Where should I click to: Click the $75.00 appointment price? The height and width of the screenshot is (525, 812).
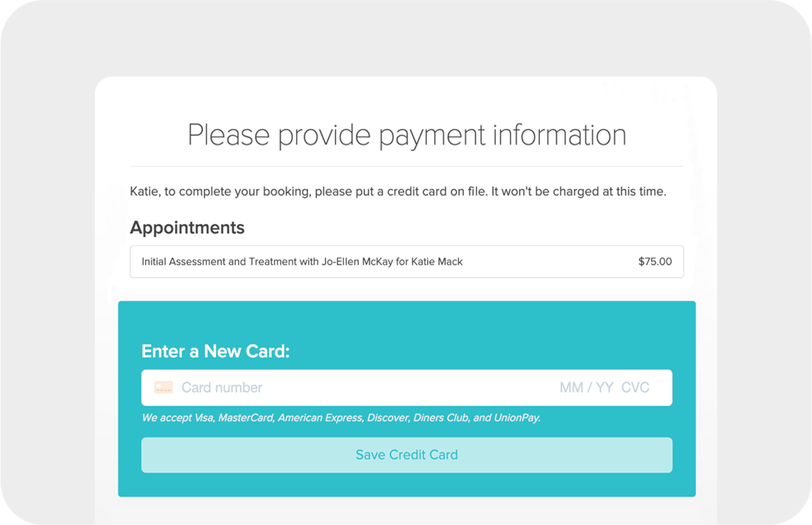(x=654, y=261)
